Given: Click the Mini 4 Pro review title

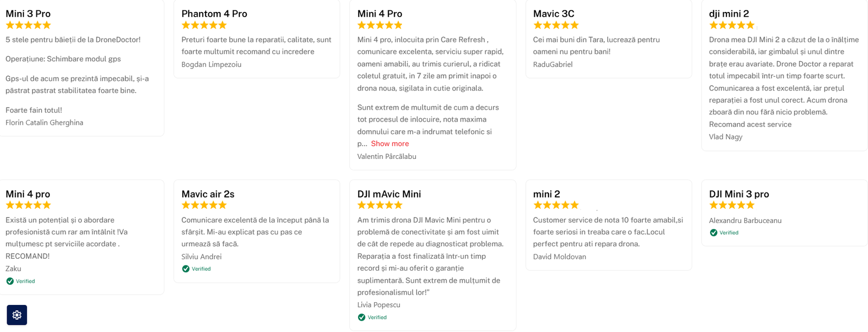Looking at the screenshot, I should point(380,14).
